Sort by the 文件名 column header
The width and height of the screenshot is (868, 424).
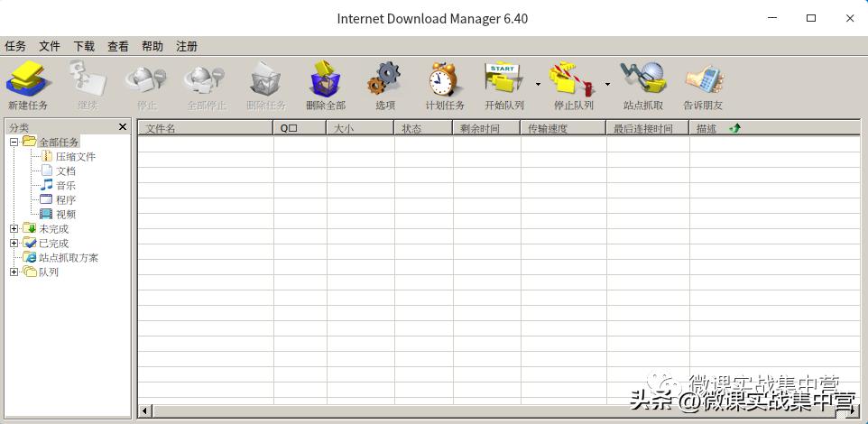click(206, 128)
